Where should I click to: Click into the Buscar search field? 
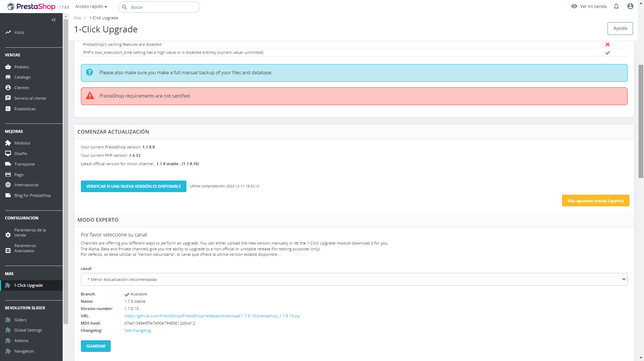pyautogui.click(x=159, y=7)
